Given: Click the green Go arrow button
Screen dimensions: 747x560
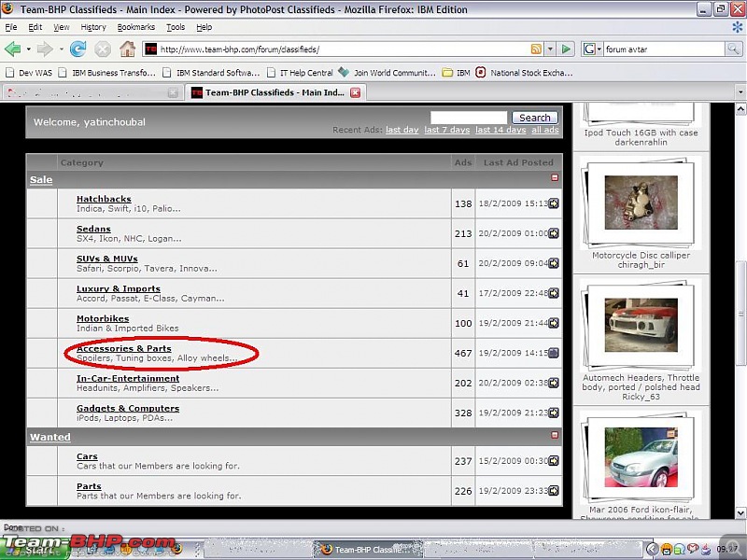Looking at the screenshot, I should (566, 49).
